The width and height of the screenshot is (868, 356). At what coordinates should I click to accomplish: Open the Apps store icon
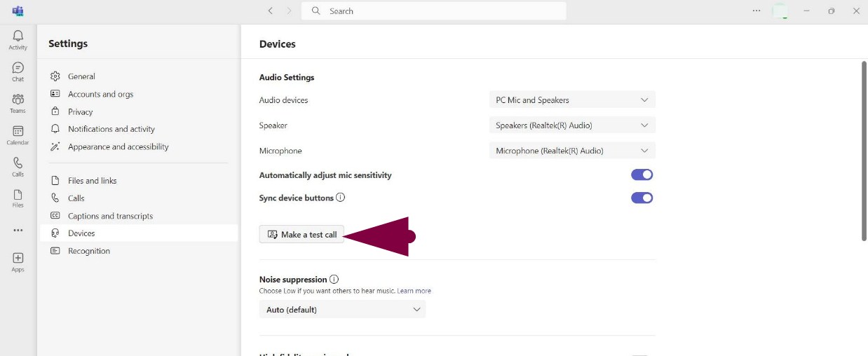(x=18, y=262)
